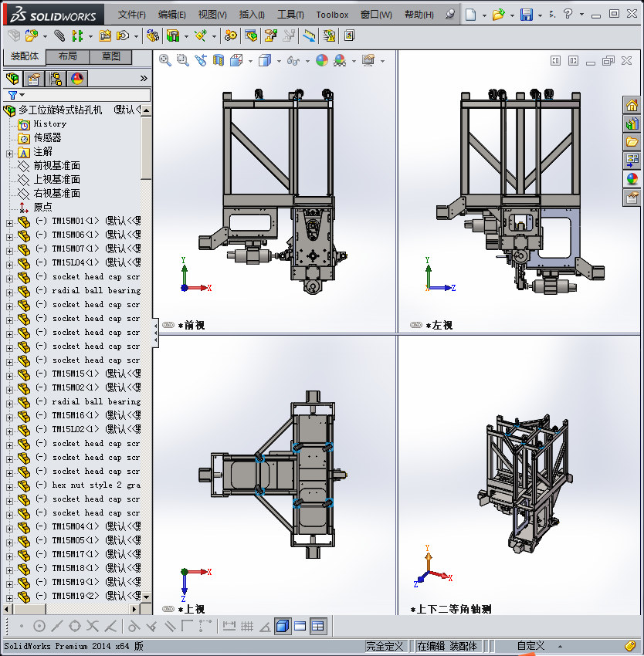Click the FeatureManager filter funnel icon
Viewport: 644px width, 656px height.
coord(12,95)
